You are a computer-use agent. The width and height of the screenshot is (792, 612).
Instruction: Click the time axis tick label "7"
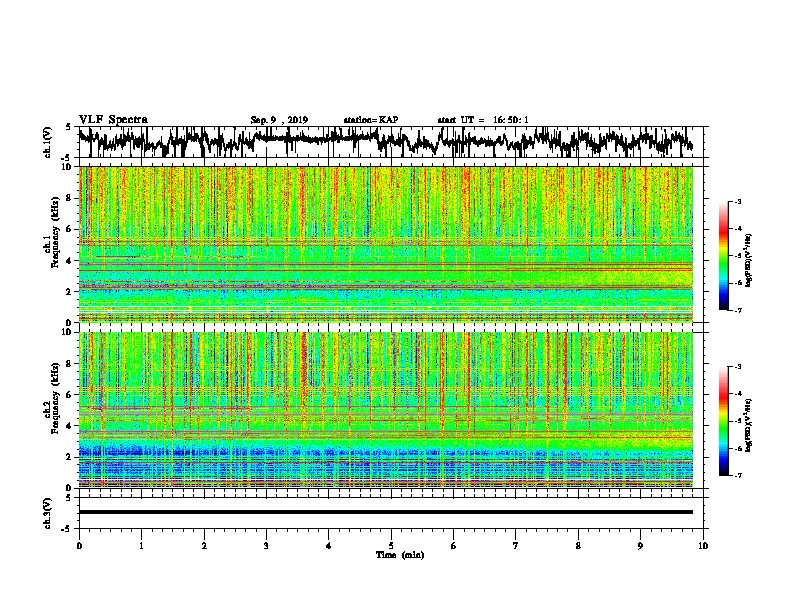(x=516, y=546)
